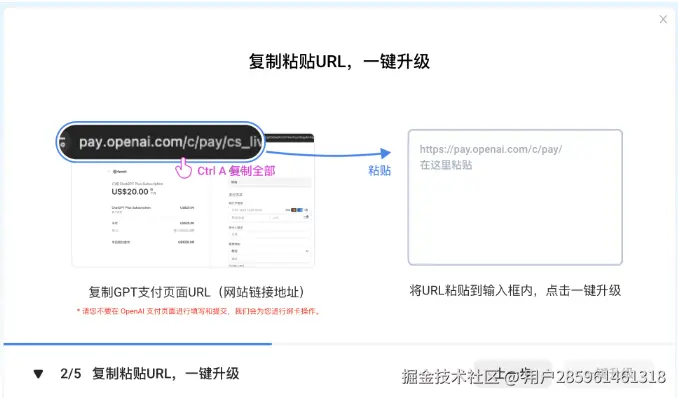Click the caption '复制GPT支付页面URL(网站链接地址)'
This screenshot has height=398, width=678.
(197, 292)
